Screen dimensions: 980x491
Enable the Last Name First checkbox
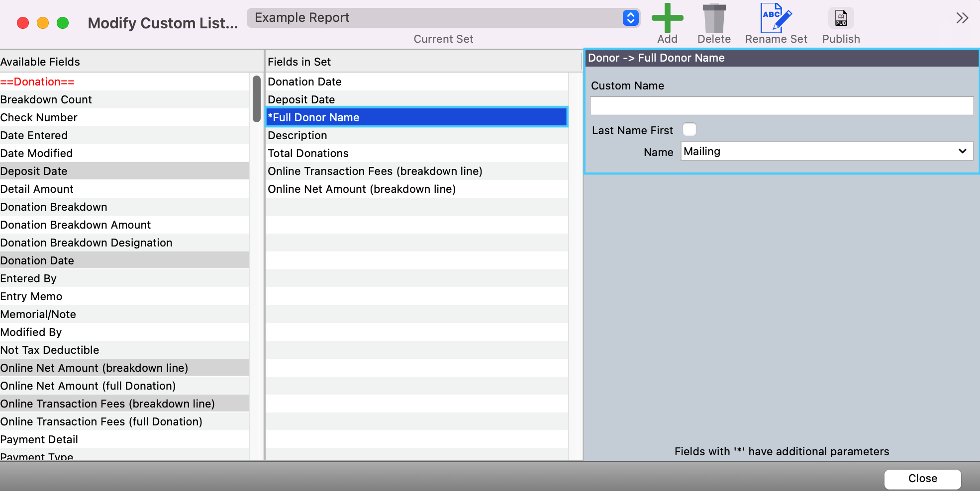coord(689,130)
